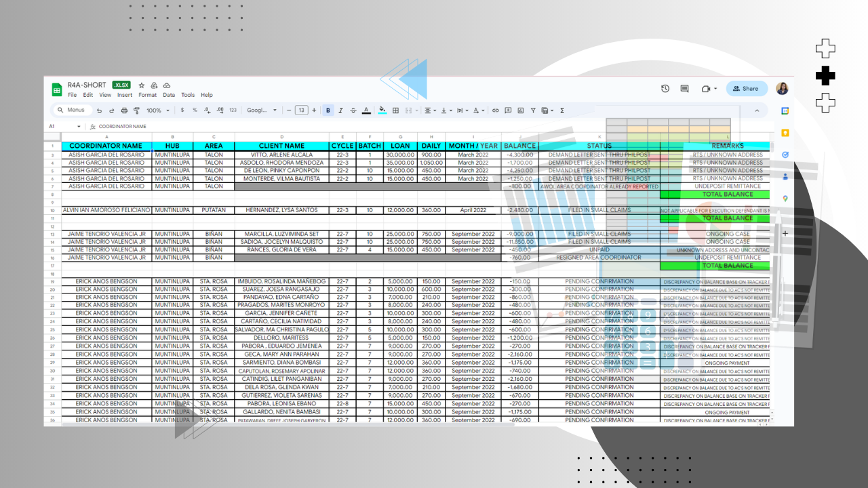Open the View menu
Screen dimensions: 868x488
click(x=105, y=96)
